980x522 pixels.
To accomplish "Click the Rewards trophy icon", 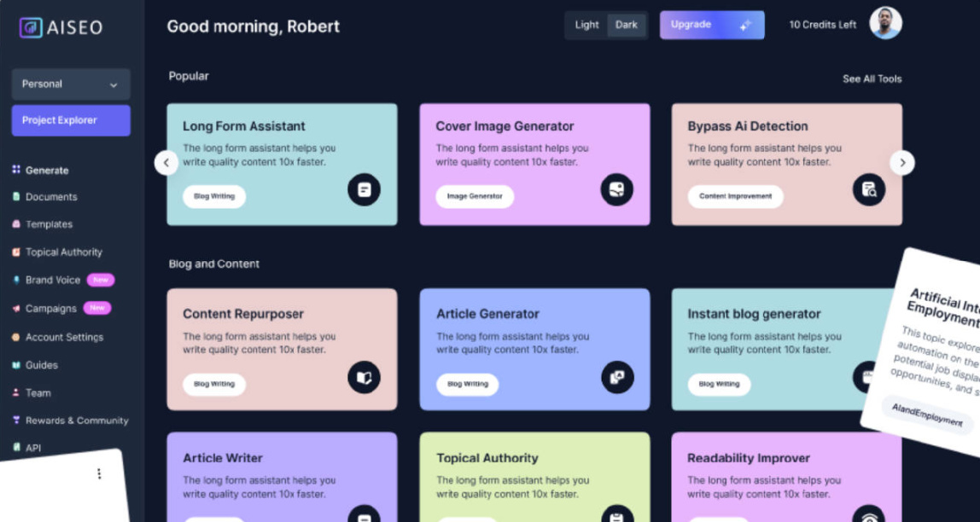I will click(x=16, y=420).
